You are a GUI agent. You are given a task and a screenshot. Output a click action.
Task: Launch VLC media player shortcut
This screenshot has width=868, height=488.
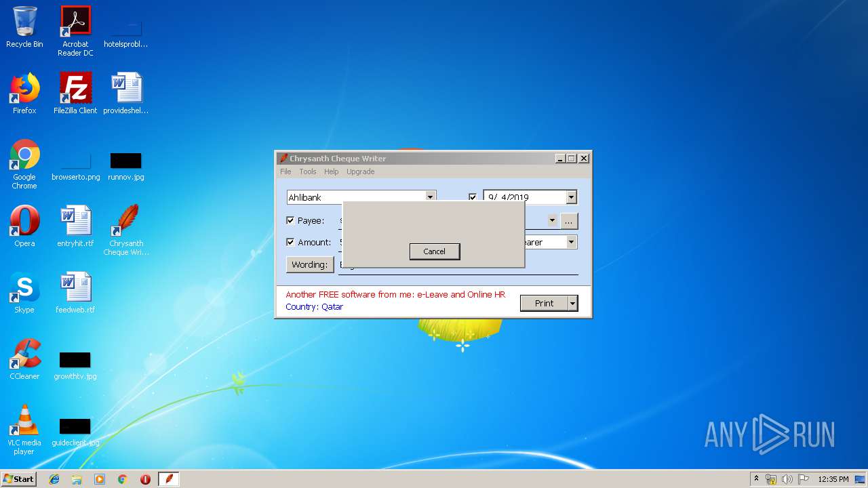(24, 430)
